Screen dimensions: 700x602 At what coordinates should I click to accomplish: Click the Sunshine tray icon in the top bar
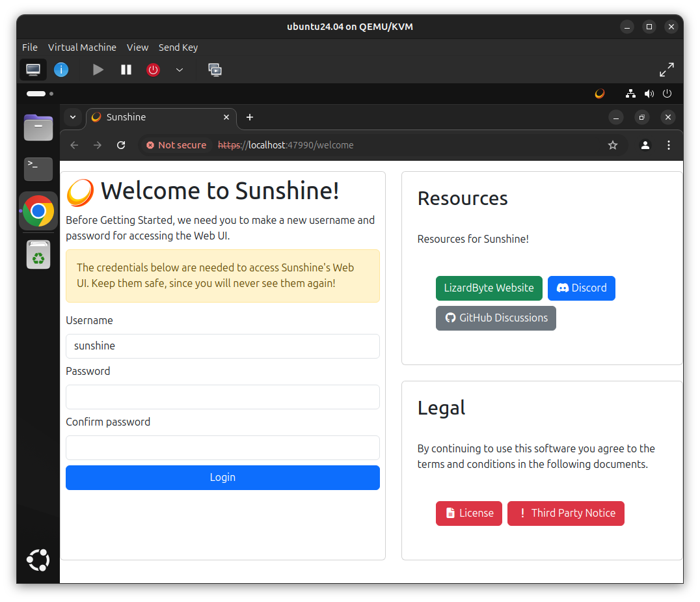(599, 93)
